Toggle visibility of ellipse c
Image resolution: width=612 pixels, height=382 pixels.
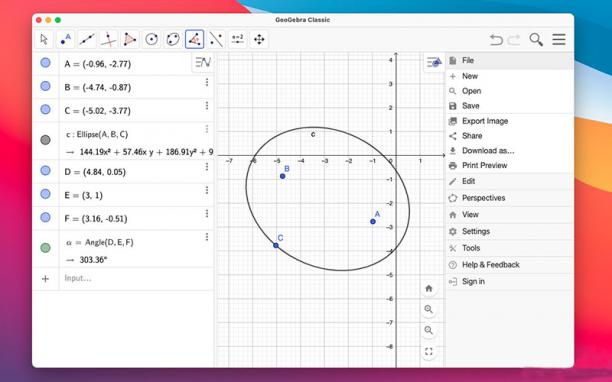(45, 140)
